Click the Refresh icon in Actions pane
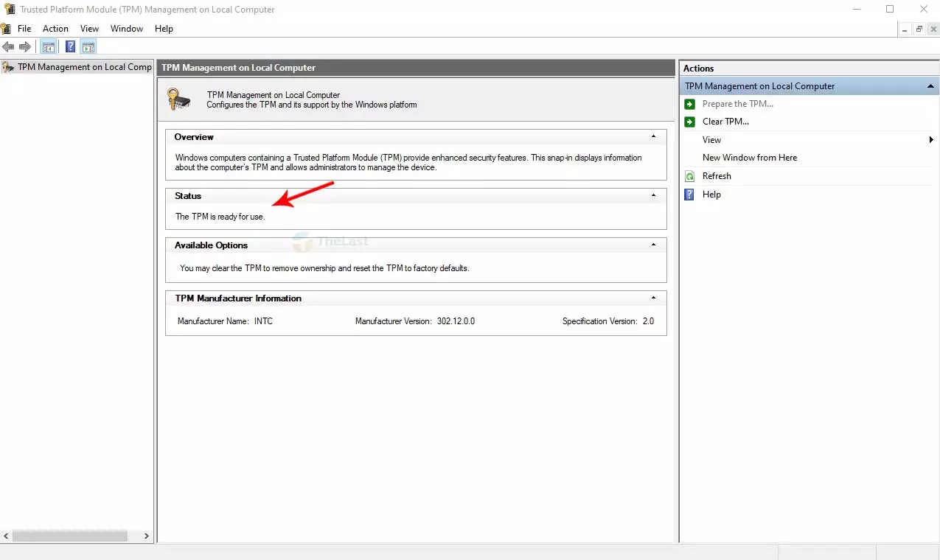Viewport: 940px width, 560px height. (690, 176)
